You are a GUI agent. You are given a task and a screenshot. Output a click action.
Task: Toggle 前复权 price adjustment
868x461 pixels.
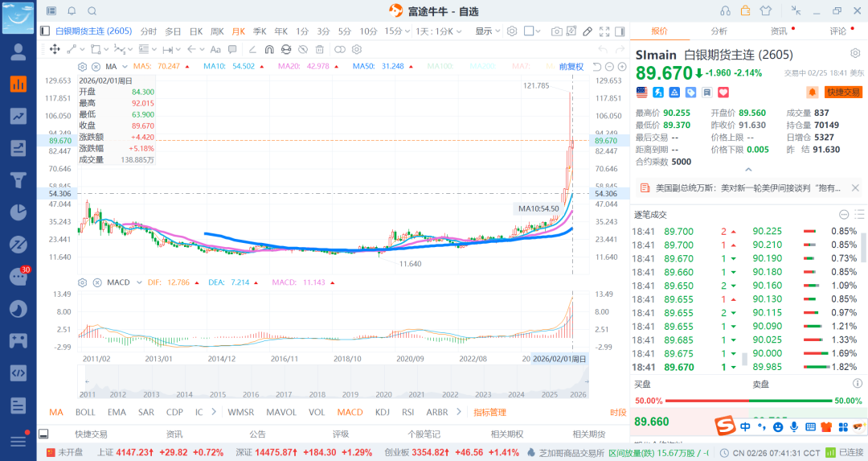tap(571, 67)
